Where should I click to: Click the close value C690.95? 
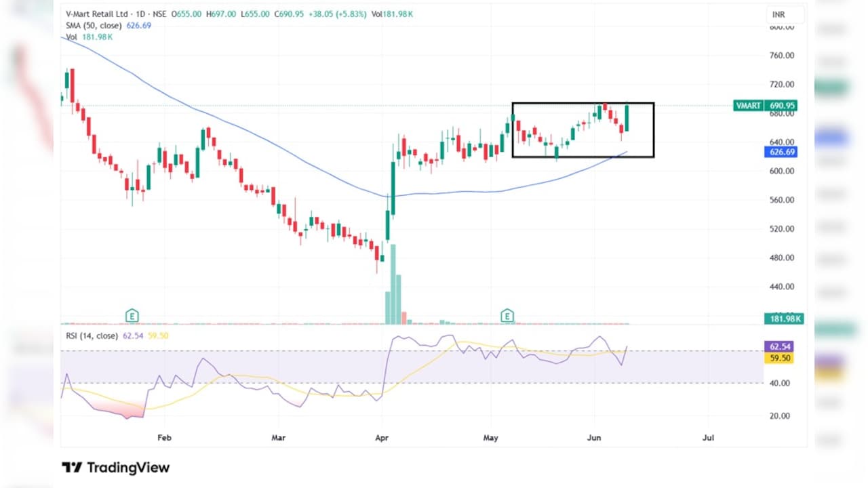click(x=290, y=14)
